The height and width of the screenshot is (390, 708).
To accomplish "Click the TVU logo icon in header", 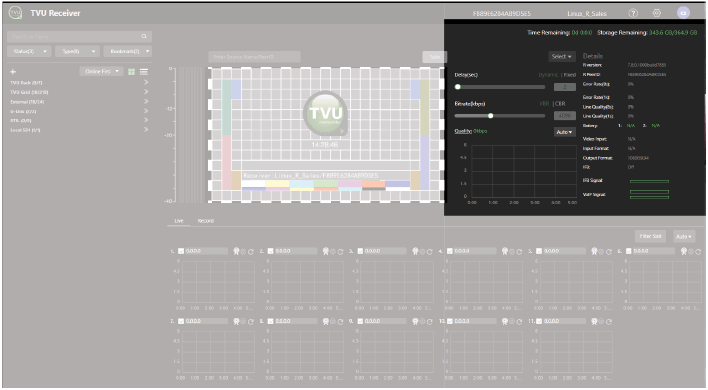I will 15,13.
